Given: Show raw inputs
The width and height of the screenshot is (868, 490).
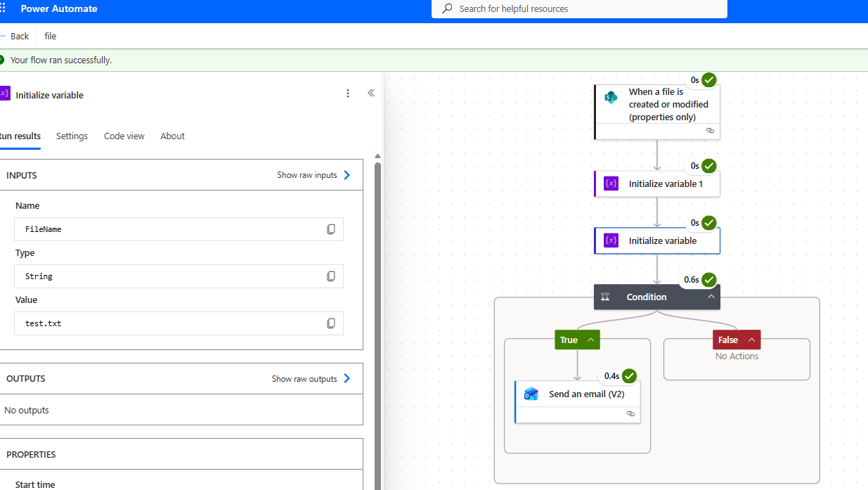Looking at the screenshot, I should coord(313,175).
